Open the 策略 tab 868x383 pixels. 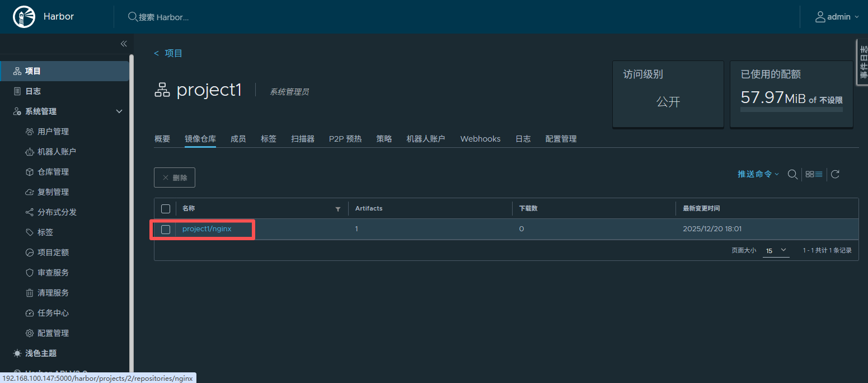(384, 139)
